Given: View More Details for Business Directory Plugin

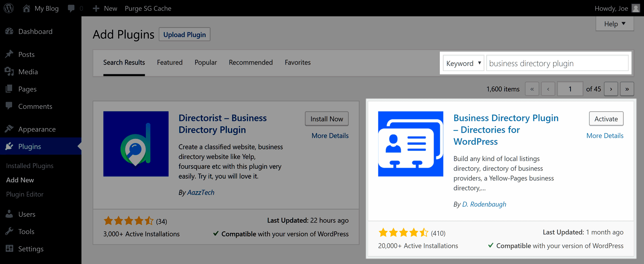Looking at the screenshot, I should [605, 136].
